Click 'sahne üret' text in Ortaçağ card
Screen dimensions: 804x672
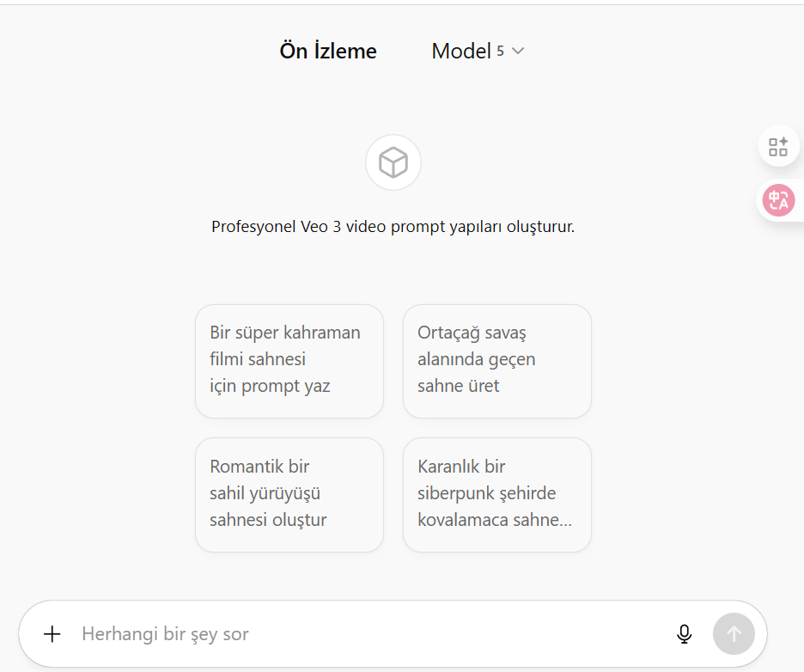458,386
